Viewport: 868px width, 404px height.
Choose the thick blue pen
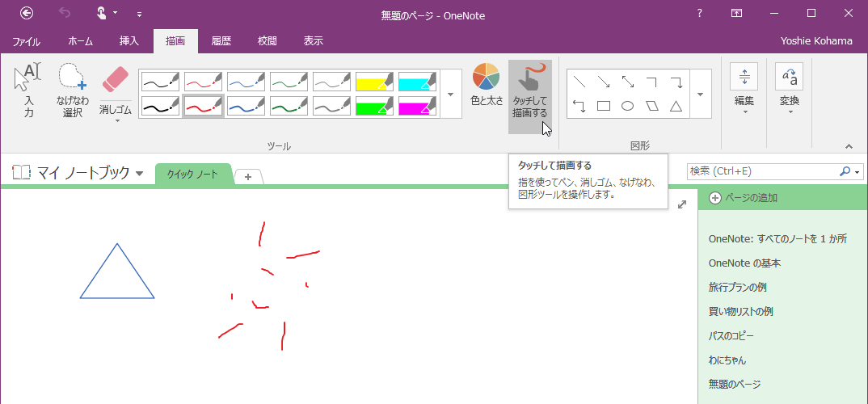pos(246,106)
